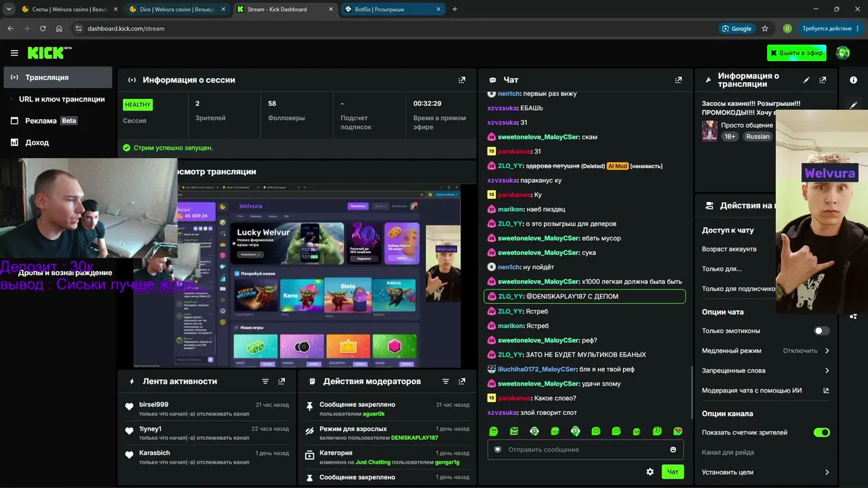This screenshot has width=868, height=488.
Task: Toggle Только эмотиконы chat option
Action: pos(821,331)
